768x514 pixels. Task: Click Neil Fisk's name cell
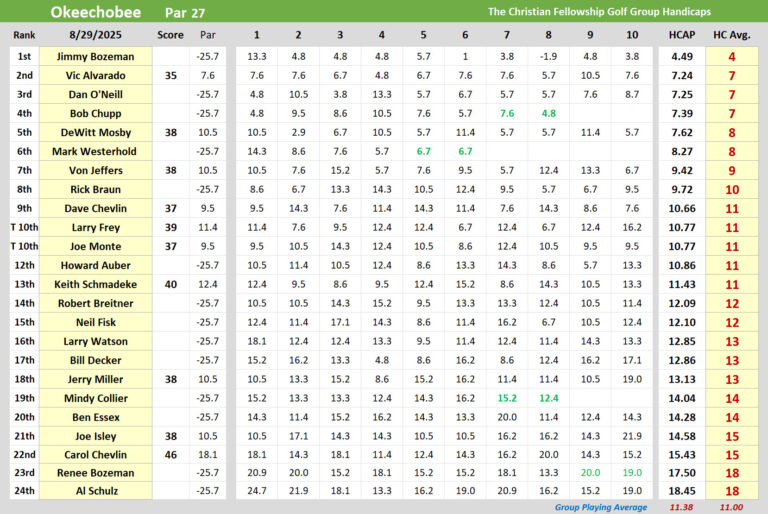click(96, 322)
